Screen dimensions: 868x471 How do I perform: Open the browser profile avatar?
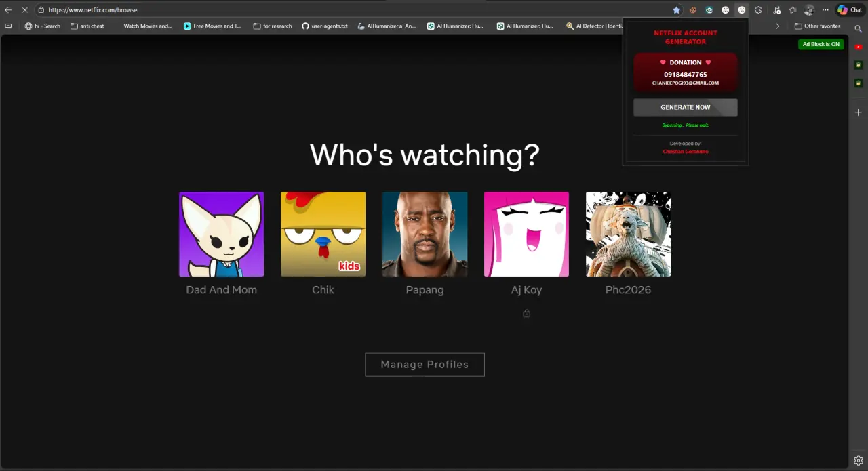coord(809,10)
